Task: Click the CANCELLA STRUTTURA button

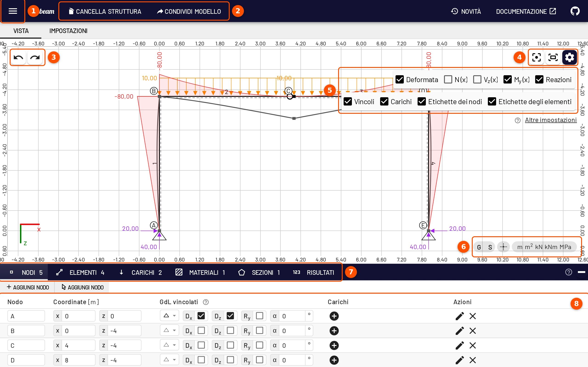Action: (105, 11)
